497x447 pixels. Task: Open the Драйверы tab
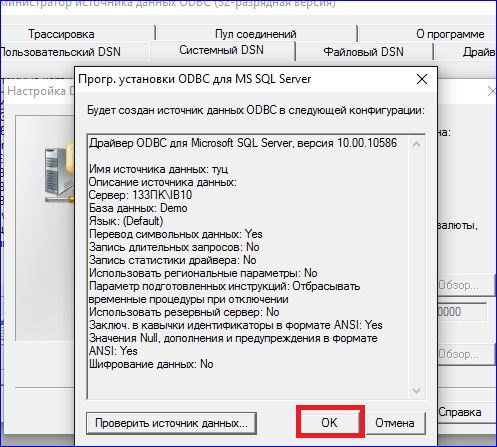[479, 52]
